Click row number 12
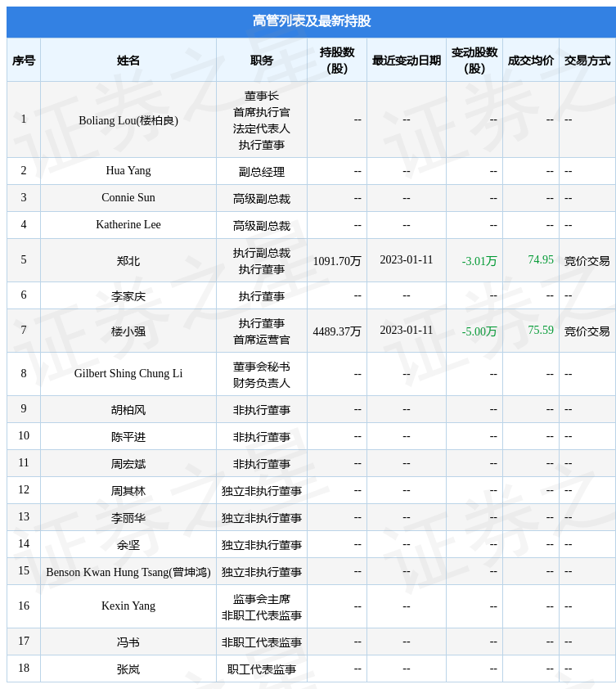Viewport: 616px width, 689px height. point(24,489)
